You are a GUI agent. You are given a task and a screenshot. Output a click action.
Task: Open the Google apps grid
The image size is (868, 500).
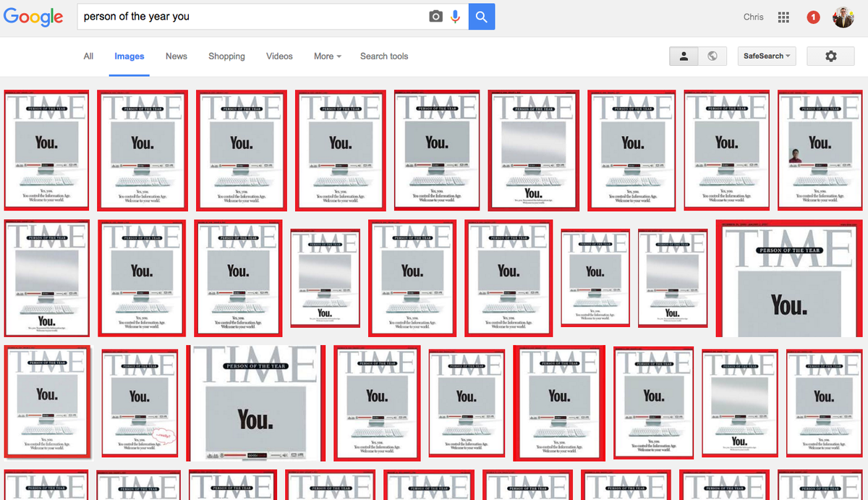click(x=783, y=17)
